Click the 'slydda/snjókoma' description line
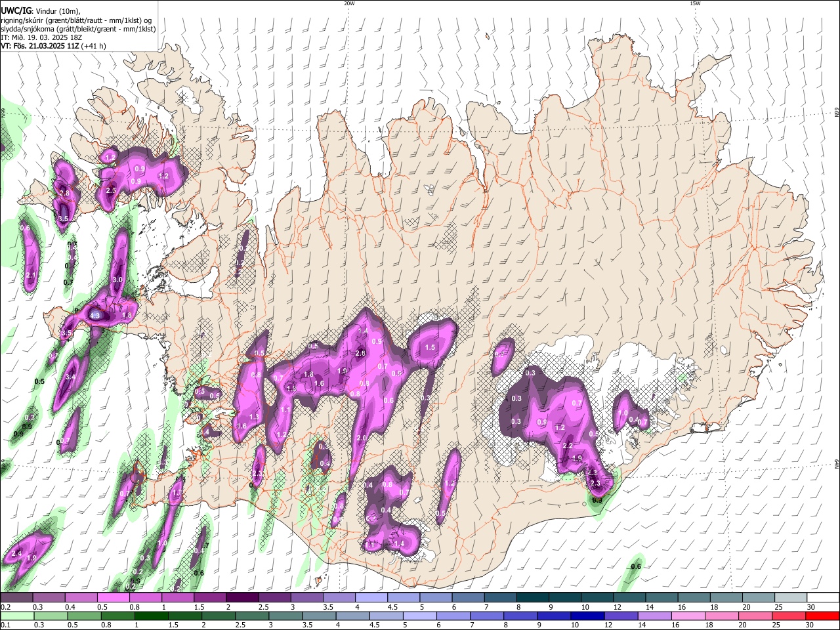This screenshot has height=630, width=840. point(78,29)
